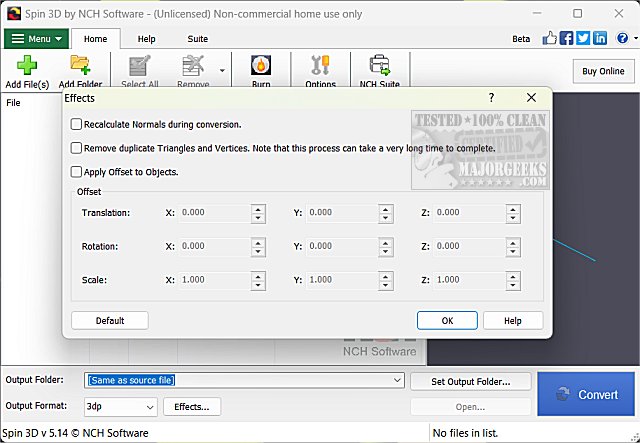This screenshot has height=443, width=640.
Task: Click the Effects... button
Action: (x=192, y=407)
